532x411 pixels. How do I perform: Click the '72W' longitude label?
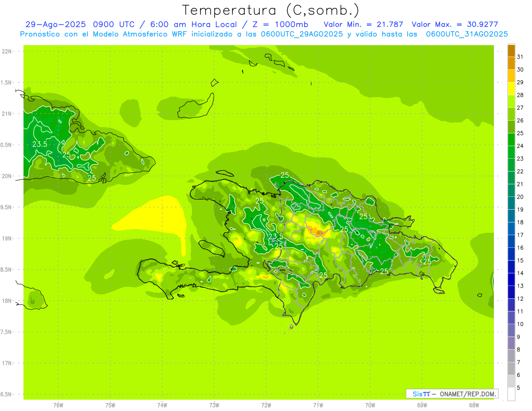pyautogui.click(x=266, y=405)
